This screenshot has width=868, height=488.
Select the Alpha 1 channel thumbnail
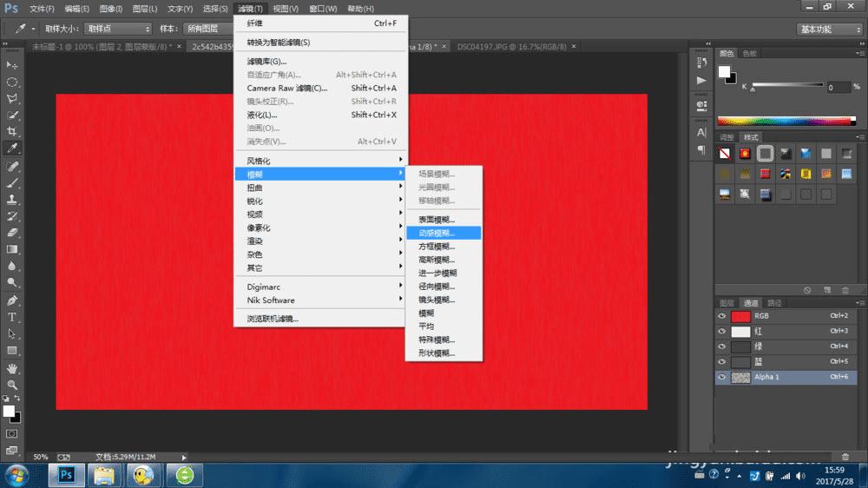click(740, 377)
